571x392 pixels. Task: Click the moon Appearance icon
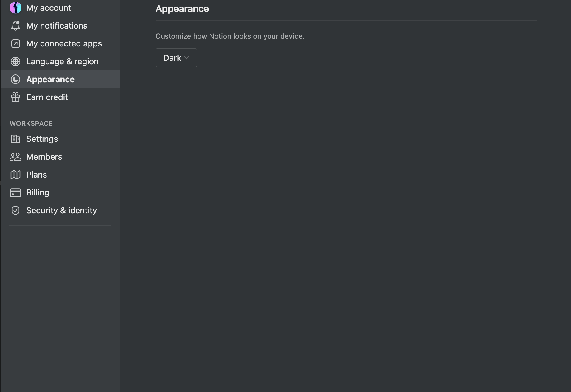(x=15, y=79)
